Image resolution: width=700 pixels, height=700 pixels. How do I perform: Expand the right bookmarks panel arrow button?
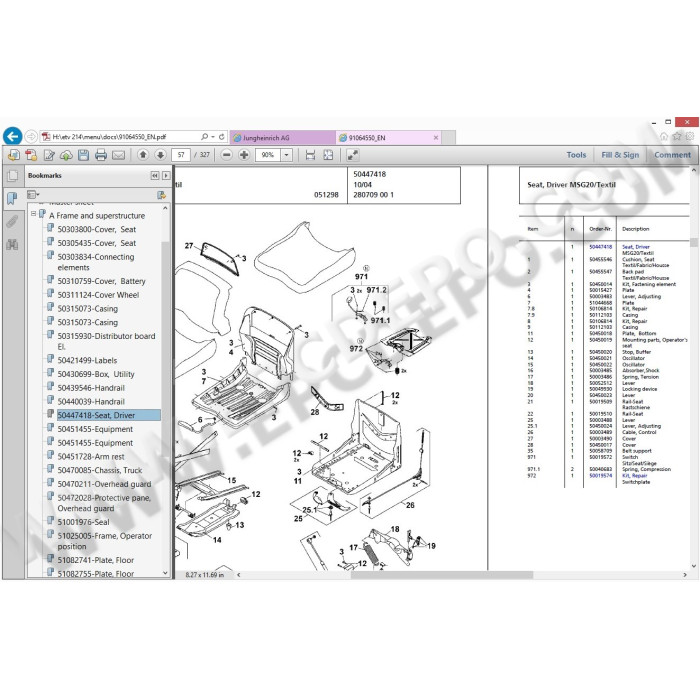coord(166,175)
